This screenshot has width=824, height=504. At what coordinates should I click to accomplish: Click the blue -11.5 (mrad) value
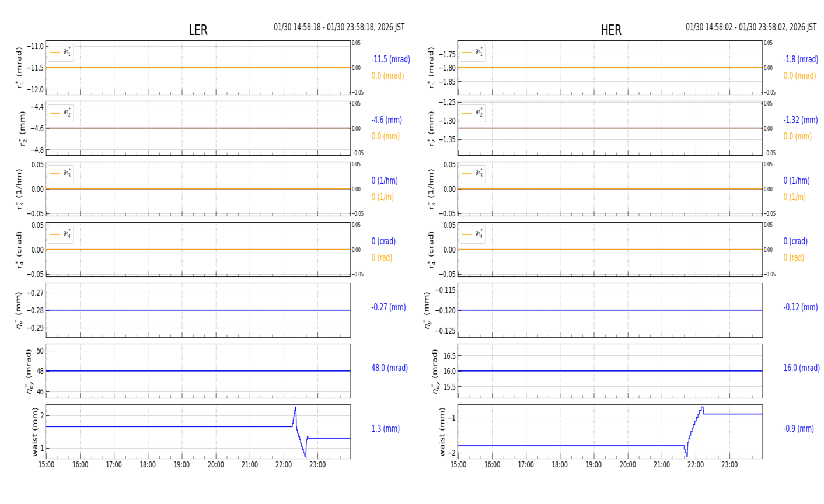[391, 60]
